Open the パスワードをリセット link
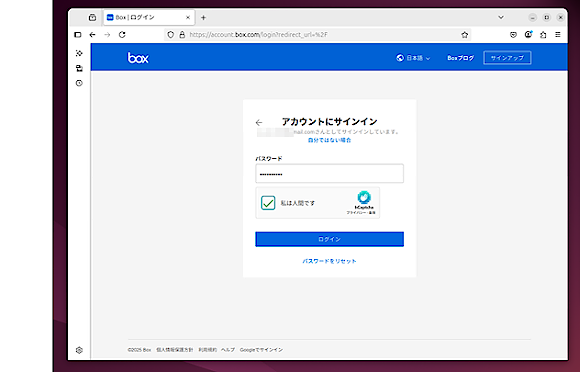 [330, 261]
